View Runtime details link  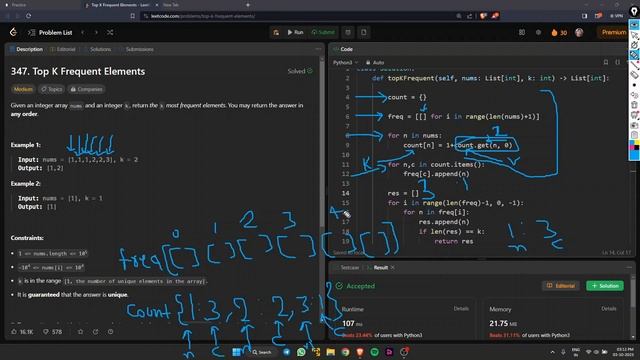point(461,309)
